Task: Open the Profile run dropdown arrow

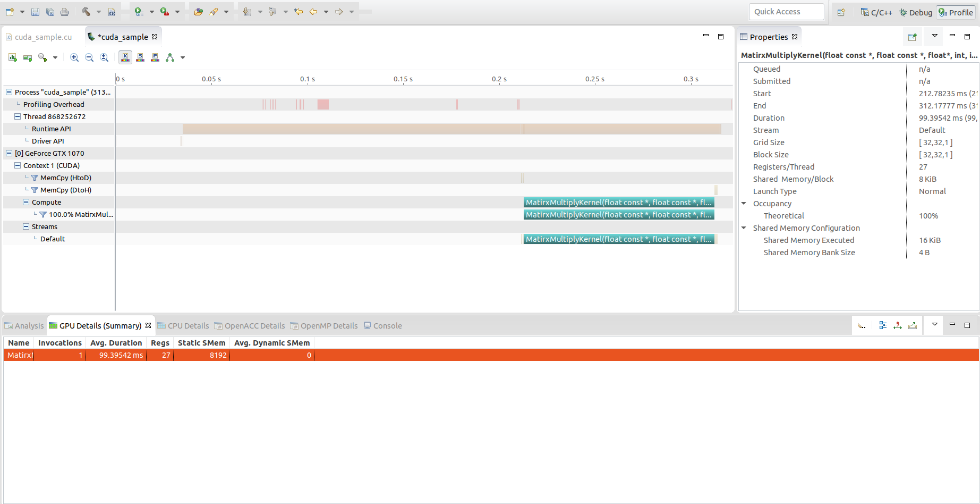Action: coord(152,12)
